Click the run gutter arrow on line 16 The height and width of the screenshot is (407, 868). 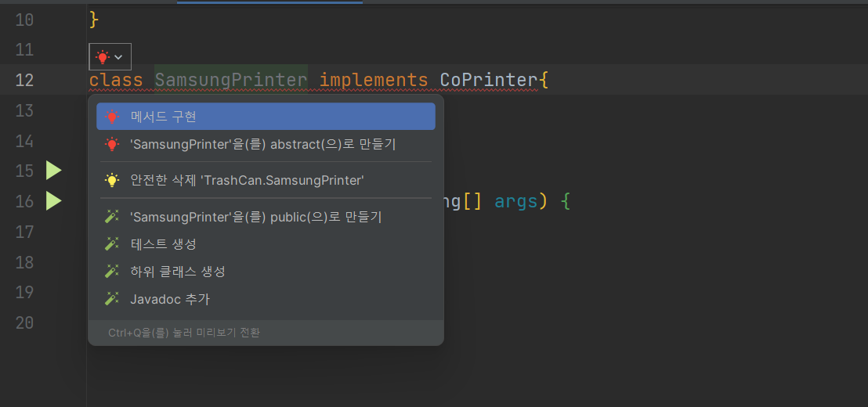(x=54, y=200)
